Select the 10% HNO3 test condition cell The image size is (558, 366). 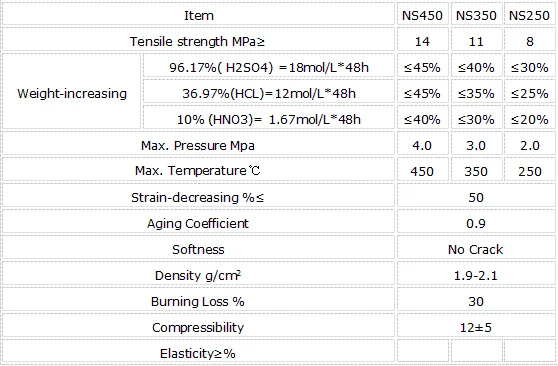269,119
